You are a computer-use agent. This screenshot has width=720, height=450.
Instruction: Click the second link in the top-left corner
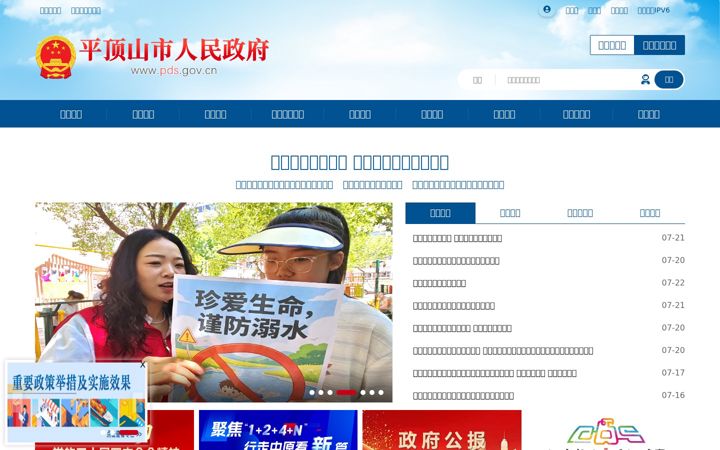pyautogui.click(x=86, y=11)
